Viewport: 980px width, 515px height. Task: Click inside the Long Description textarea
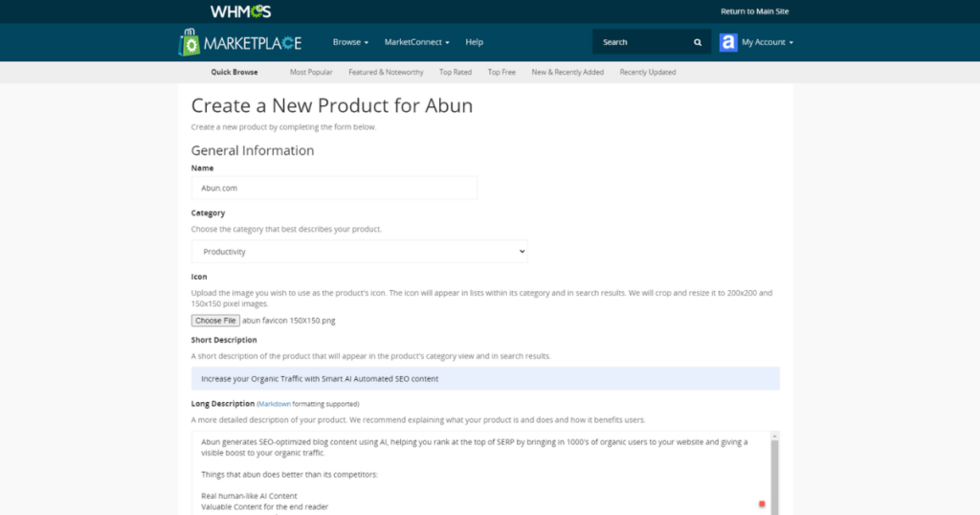tap(481, 473)
